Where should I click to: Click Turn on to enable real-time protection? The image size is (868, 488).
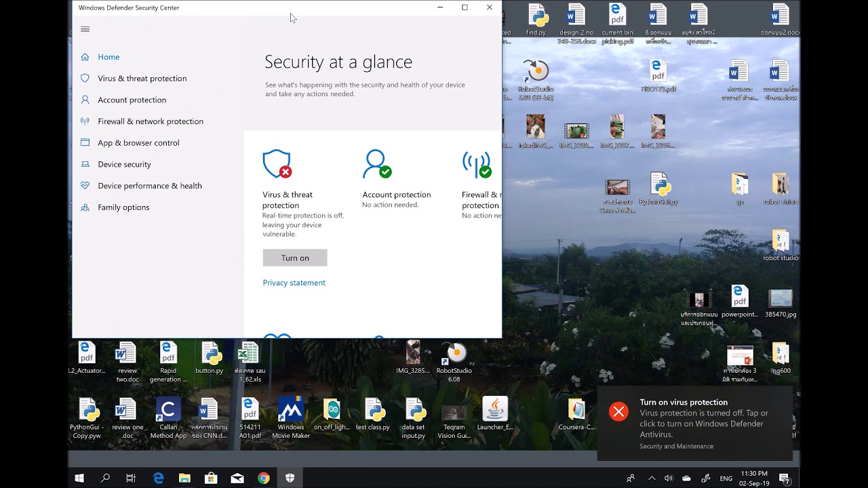pyautogui.click(x=295, y=258)
